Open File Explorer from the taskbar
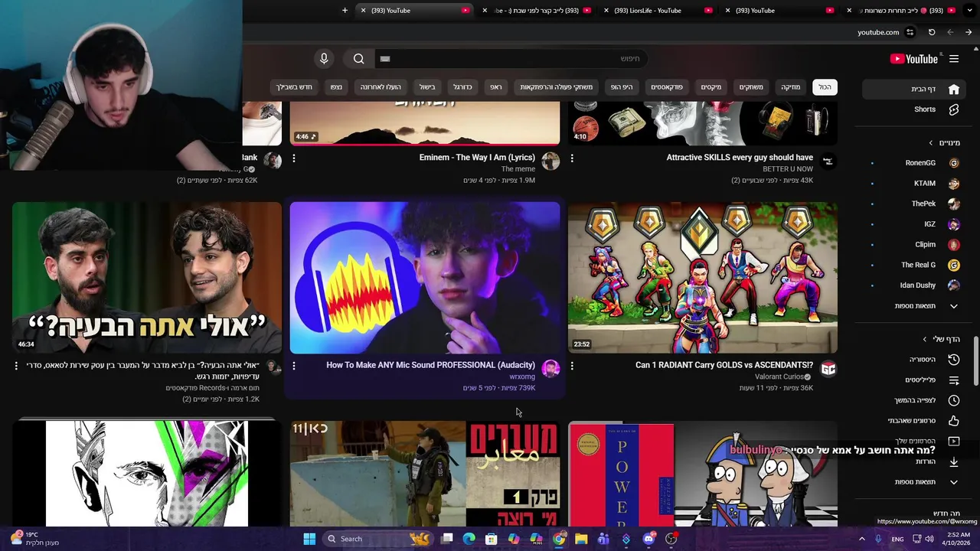This screenshot has width=980, height=551. coord(581,539)
